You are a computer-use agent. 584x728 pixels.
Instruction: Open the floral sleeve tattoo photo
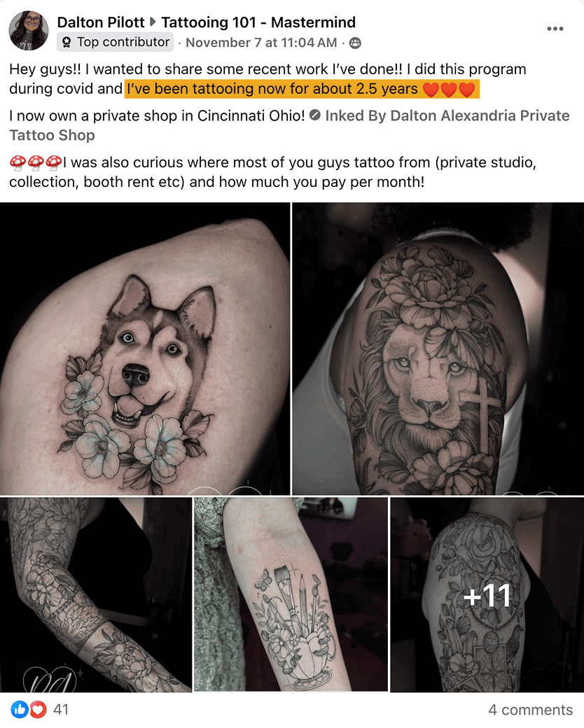[x=96, y=594]
